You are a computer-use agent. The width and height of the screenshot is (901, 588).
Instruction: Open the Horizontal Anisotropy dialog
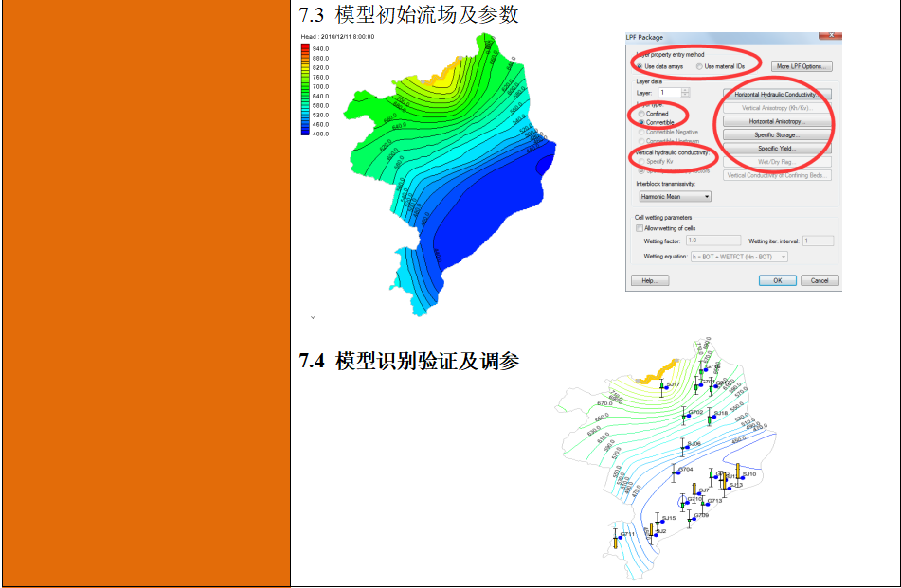pyautogui.click(x=778, y=120)
